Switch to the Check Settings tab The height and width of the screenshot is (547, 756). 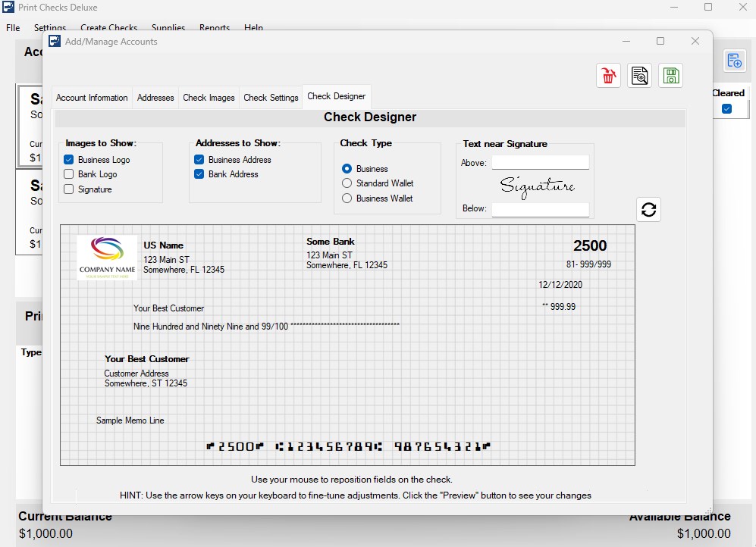click(272, 96)
